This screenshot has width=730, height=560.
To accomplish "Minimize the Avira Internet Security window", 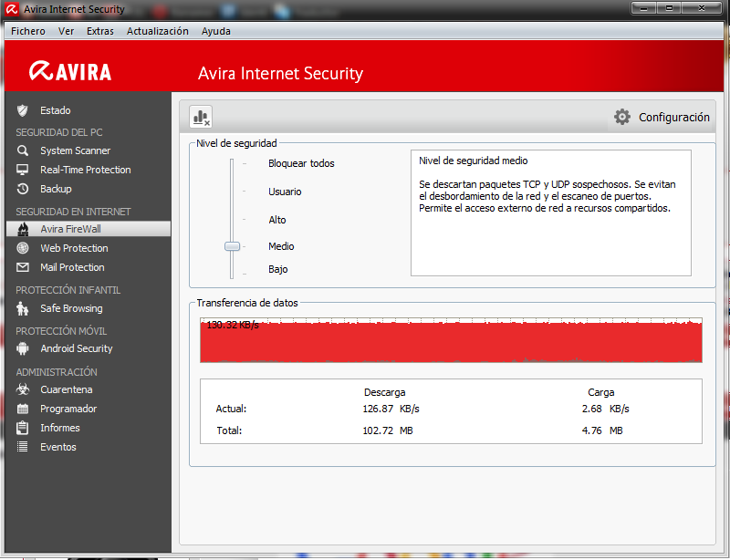I will coord(644,8).
